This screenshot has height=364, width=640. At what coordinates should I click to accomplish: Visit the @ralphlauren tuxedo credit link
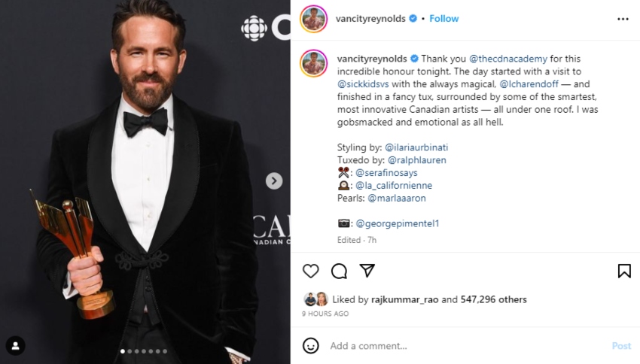[416, 160]
